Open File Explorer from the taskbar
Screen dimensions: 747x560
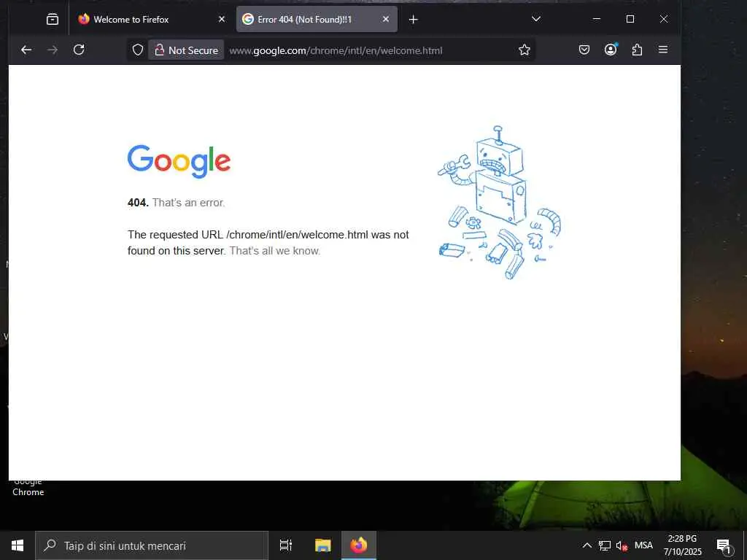[323, 545]
